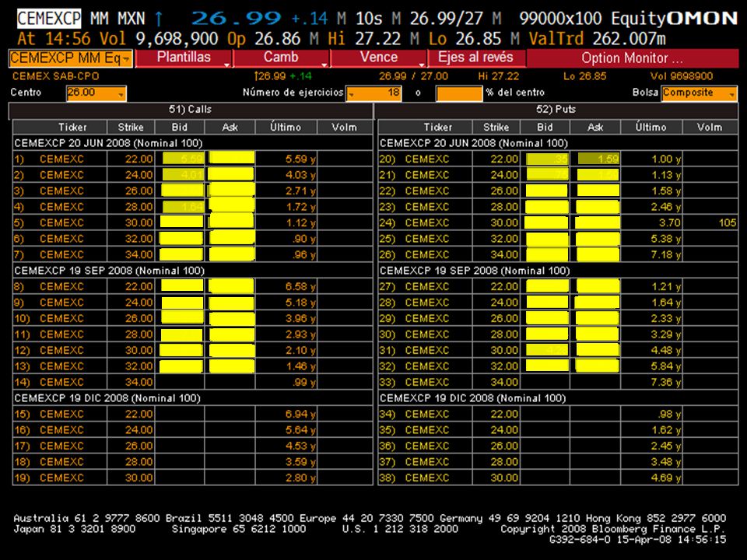Screen dimensions: 747x560
Task: Click the Volm column header under Calls
Action: [x=345, y=127]
